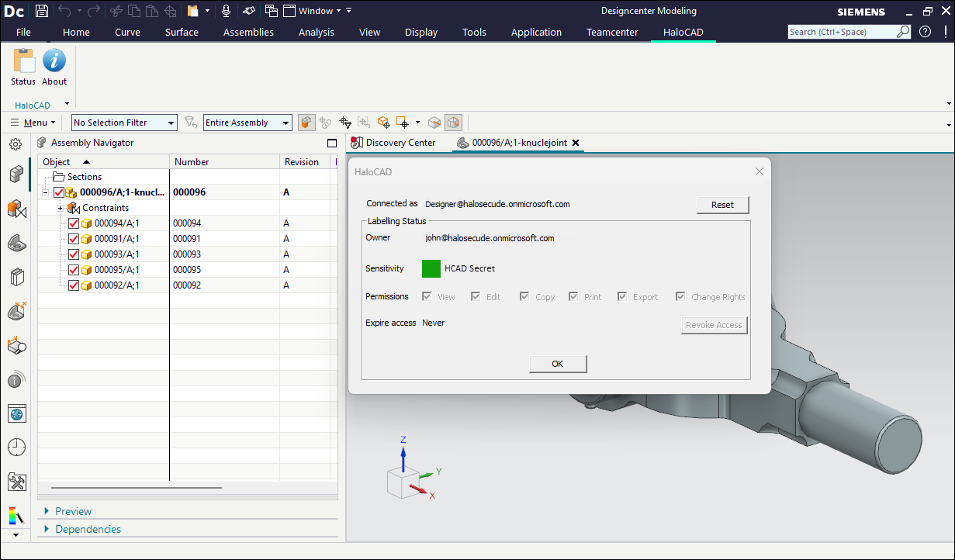Click OK in the HaloCAD dialog
The height and width of the screenshot is (560, 955).
[558, 364]
